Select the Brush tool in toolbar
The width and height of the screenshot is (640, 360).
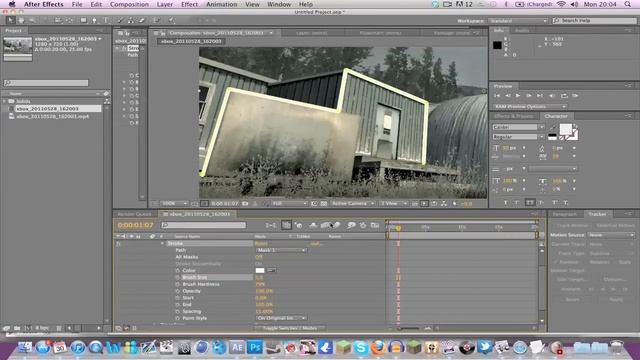tap(120, 20)
